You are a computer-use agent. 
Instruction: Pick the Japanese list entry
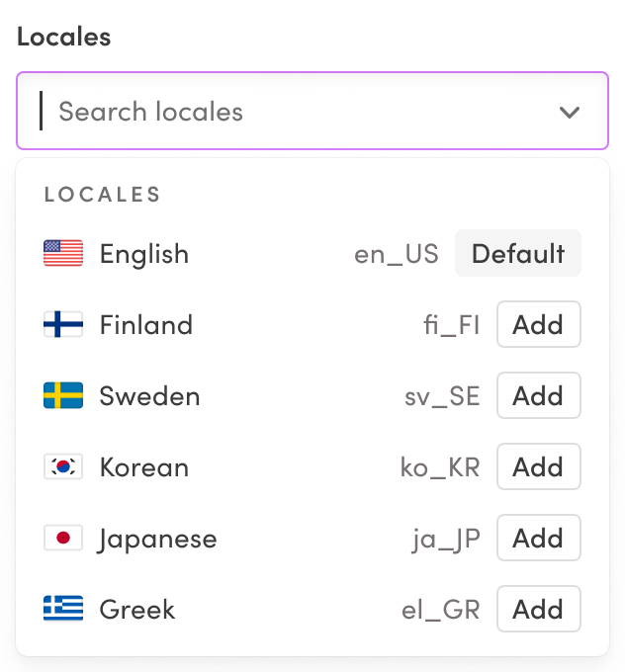158,539
